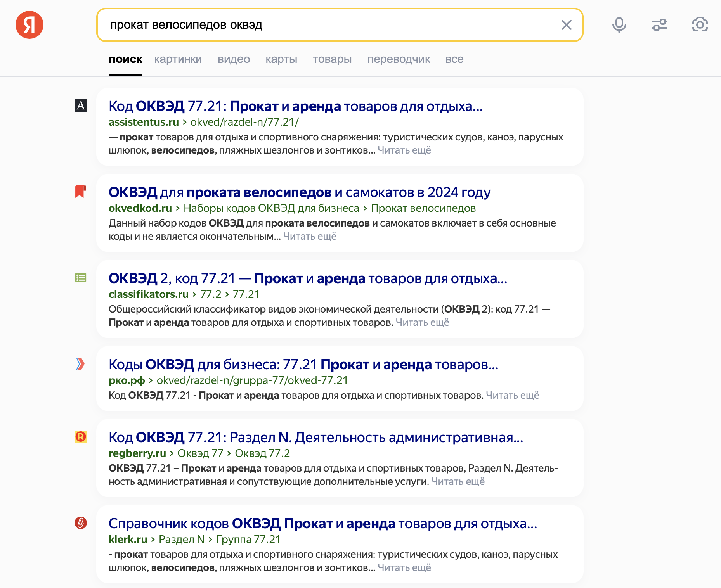Click the klerk.ru red paperclip favicon

[81, 523]
